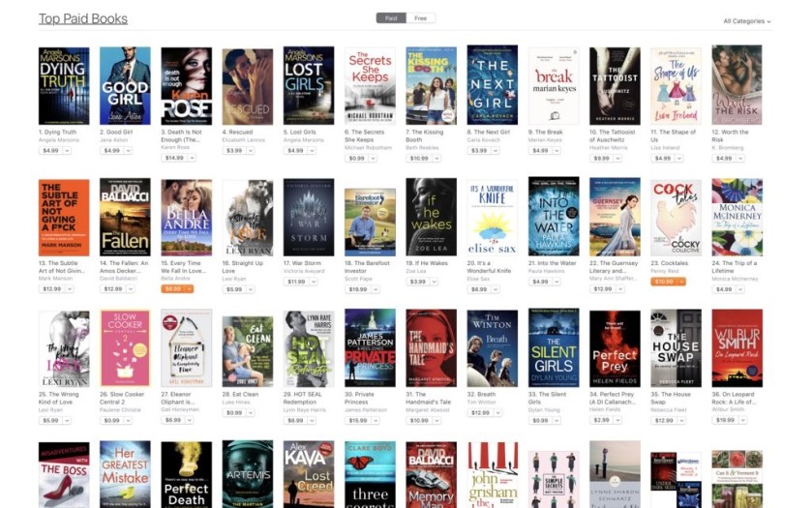Select the Paid segment toggle

click(x=391, y=18)
